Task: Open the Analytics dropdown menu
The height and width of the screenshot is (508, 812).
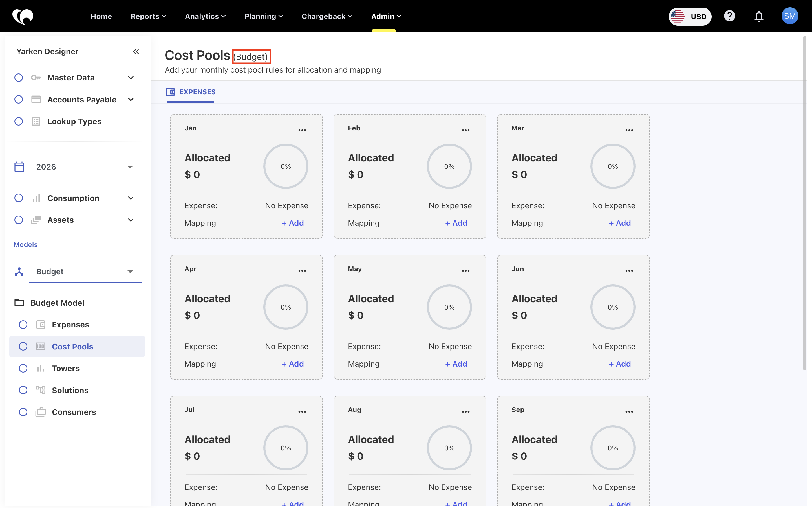Action: point(205,16)
